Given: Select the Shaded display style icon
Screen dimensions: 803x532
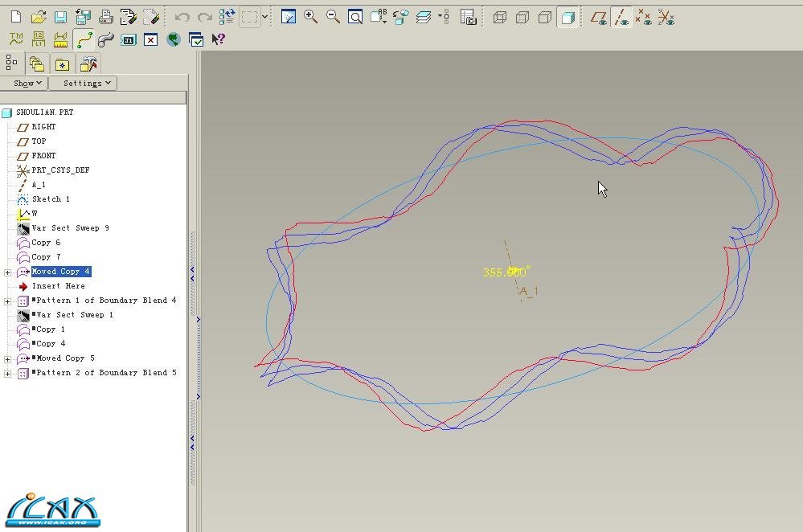Looking at the screenshot, I should (x=568, y=17).
